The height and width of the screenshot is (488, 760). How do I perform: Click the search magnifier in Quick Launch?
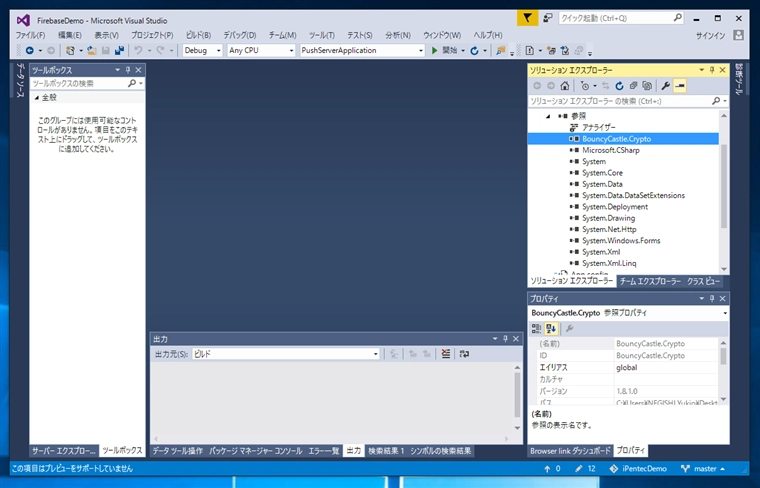pos(678,18)
